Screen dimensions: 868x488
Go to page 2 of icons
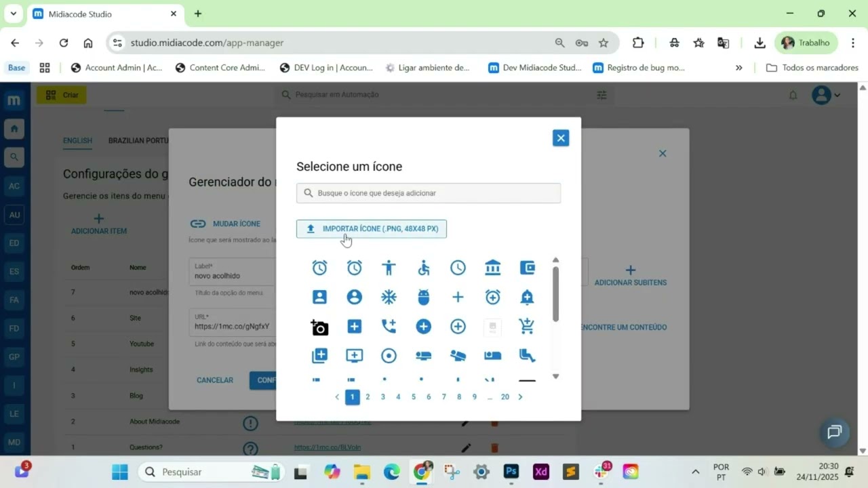pyautogui.click(x=368, y=397)
